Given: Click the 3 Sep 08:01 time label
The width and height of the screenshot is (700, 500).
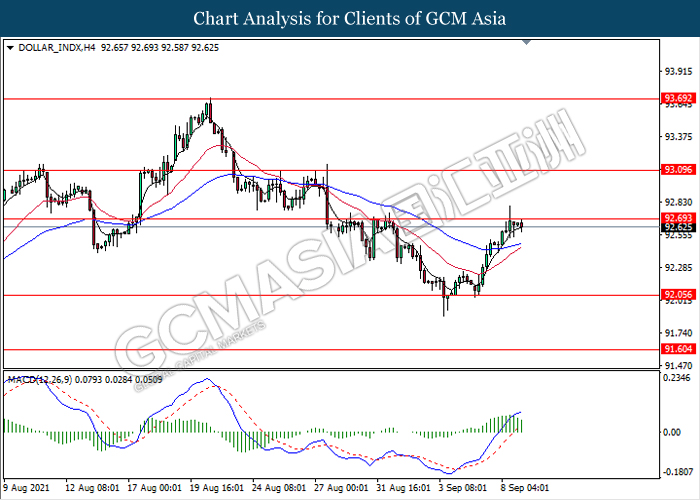Looking at the screenshot, I should pyautogui.click(x=462, y=488).
